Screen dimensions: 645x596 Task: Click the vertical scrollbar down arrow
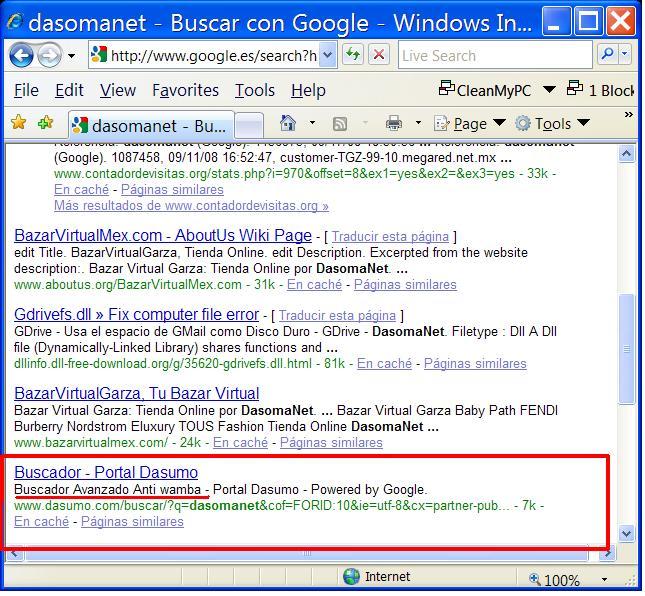coord(627,534)
